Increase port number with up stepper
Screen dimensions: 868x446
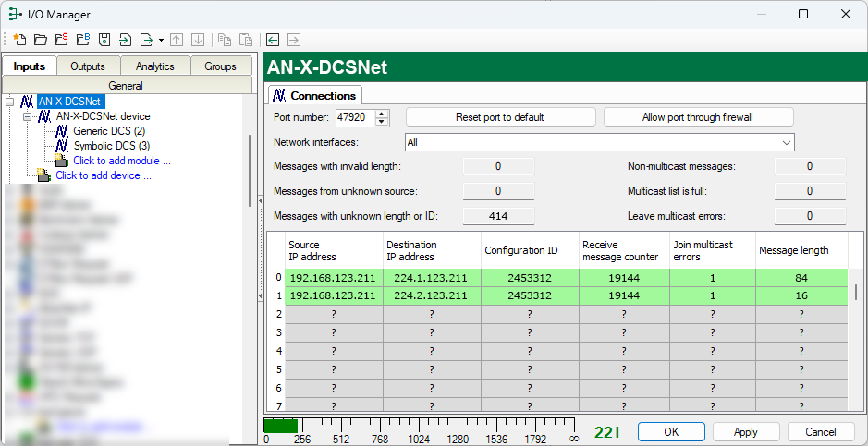383,114
